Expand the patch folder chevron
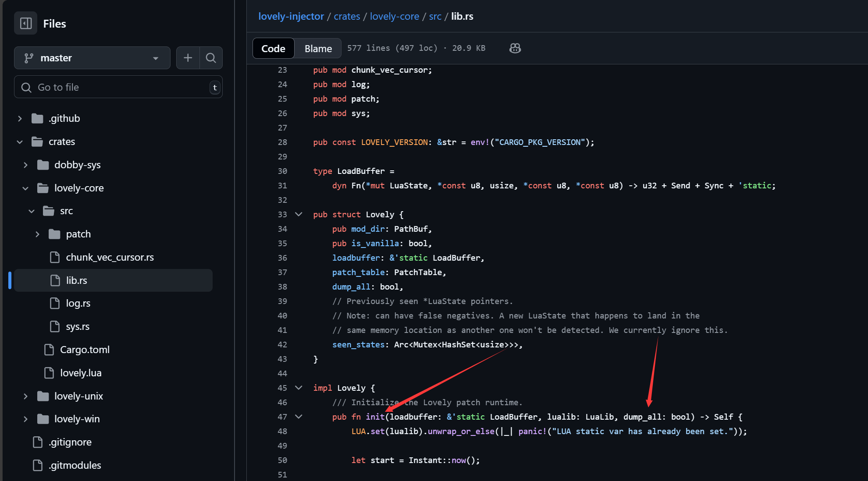 (37, 234)
